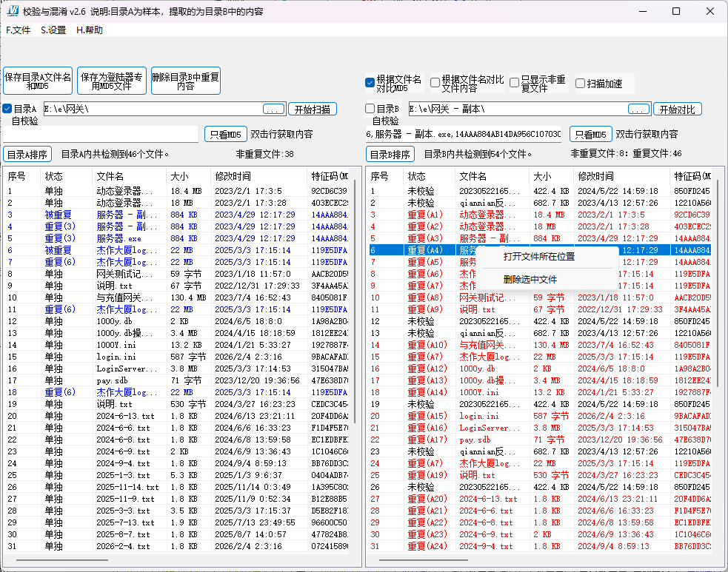Click the 目录A排序 button
The image size is (728, 572).
coord(27,155)
